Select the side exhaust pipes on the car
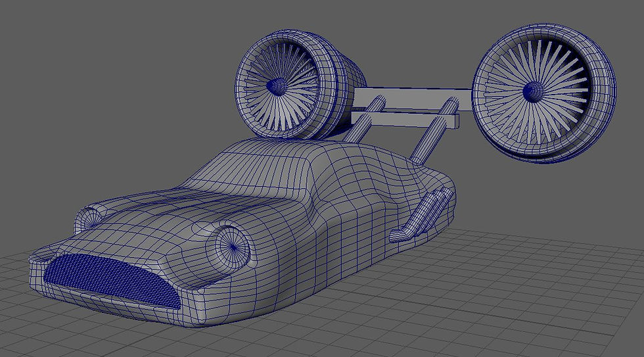The image size is (644, 357). tap(421, 216)
